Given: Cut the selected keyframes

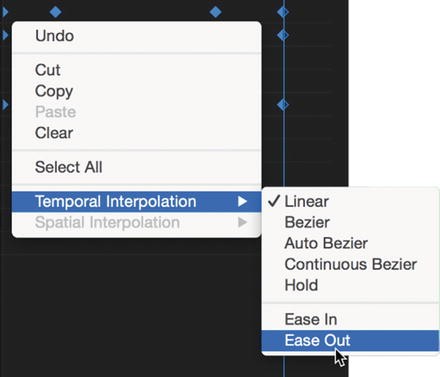Looking at the screenshot, I should coord(136,70).
